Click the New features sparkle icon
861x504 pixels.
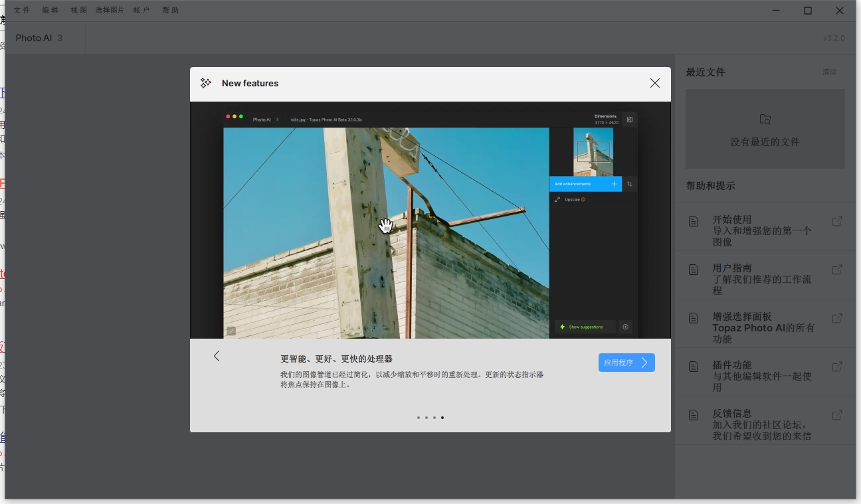206,83
